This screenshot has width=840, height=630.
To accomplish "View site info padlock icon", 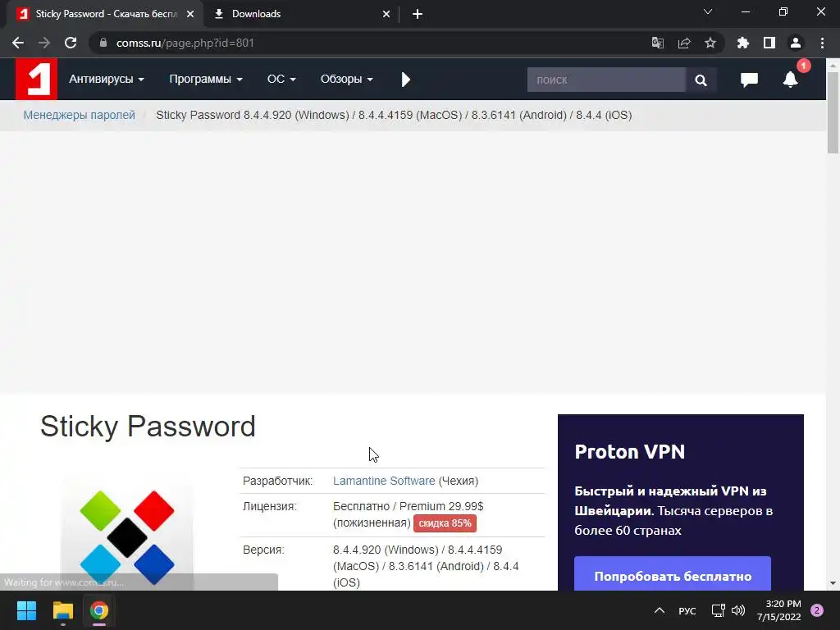I will click(x=103, y=43).
